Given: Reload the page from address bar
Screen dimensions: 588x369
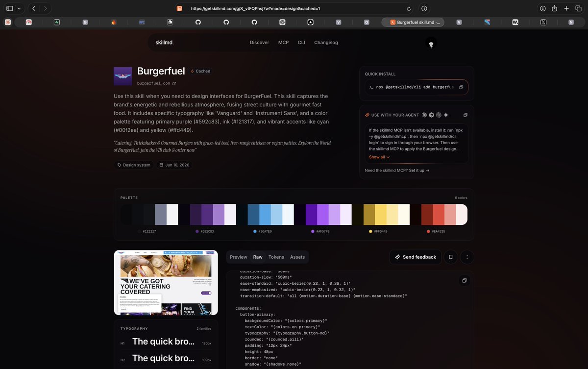Looking at the screenshot, I should (409, 8).
